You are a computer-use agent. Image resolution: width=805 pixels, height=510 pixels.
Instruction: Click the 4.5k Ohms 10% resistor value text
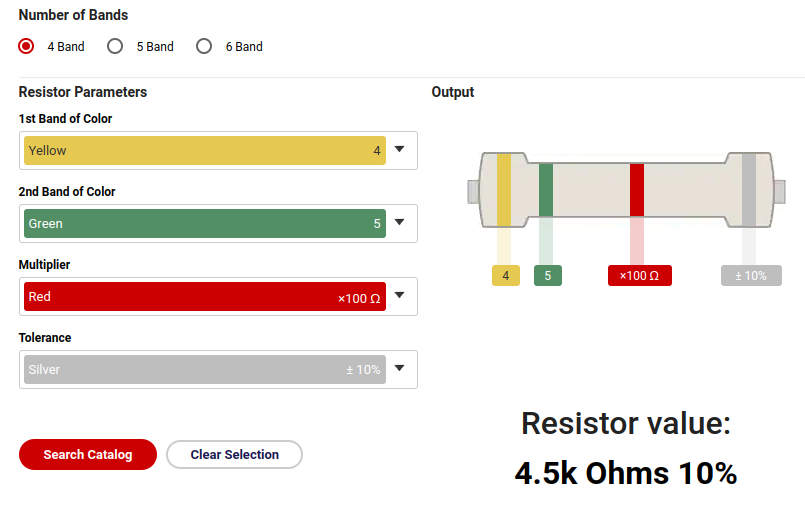pyautogui.click(x=626, y=473)
